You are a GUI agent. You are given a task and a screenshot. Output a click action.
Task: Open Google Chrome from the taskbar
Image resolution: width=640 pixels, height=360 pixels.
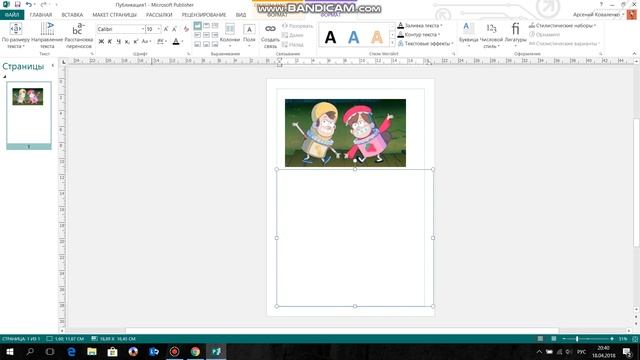(195, 351)
